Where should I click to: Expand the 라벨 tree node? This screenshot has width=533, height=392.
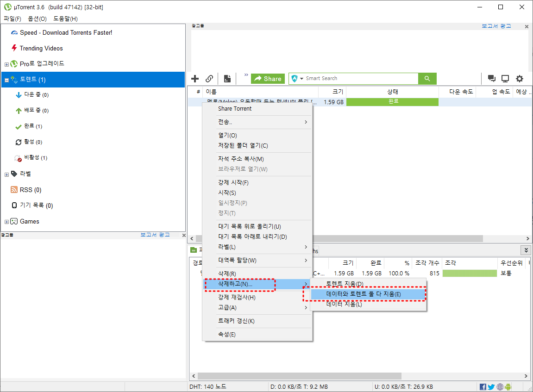6,174
